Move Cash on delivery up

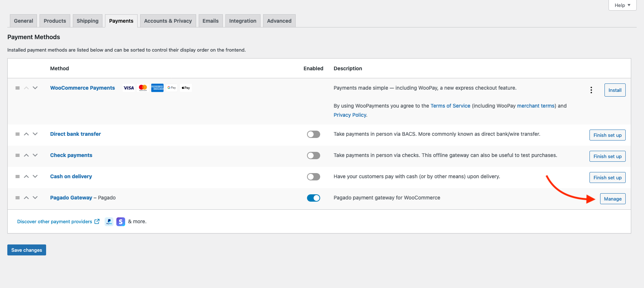[x=26, y=176]
